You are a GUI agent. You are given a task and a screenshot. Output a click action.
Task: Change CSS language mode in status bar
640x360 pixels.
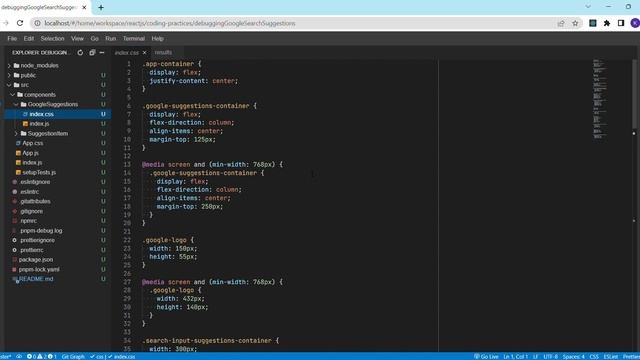(x=594, y=356)
